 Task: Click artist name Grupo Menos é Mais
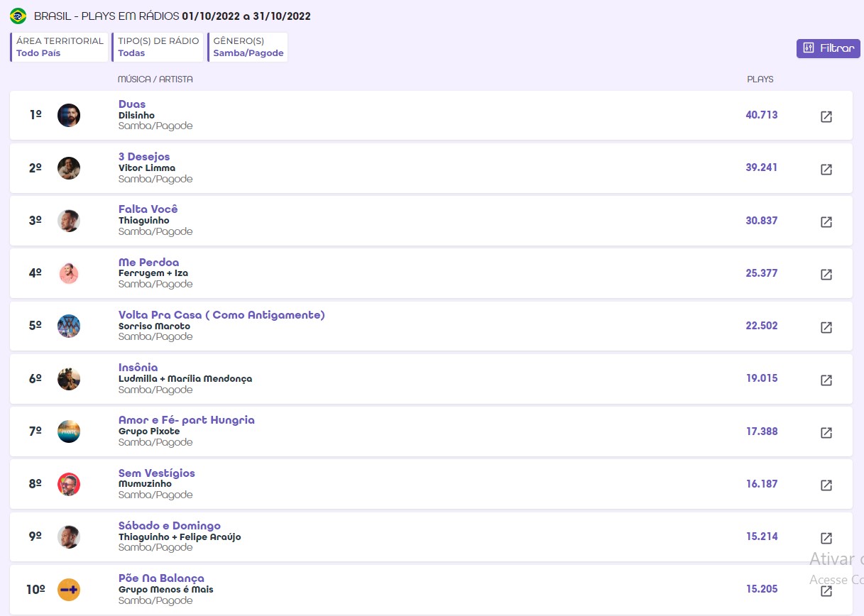(166, 590)
